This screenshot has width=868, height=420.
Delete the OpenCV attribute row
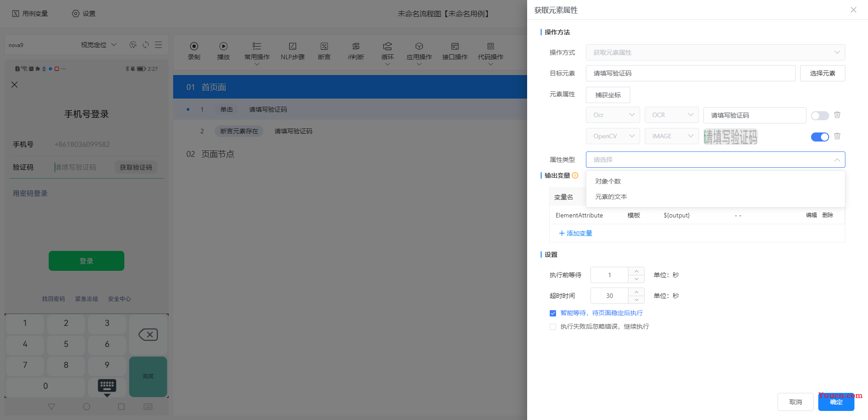(837, 136)
